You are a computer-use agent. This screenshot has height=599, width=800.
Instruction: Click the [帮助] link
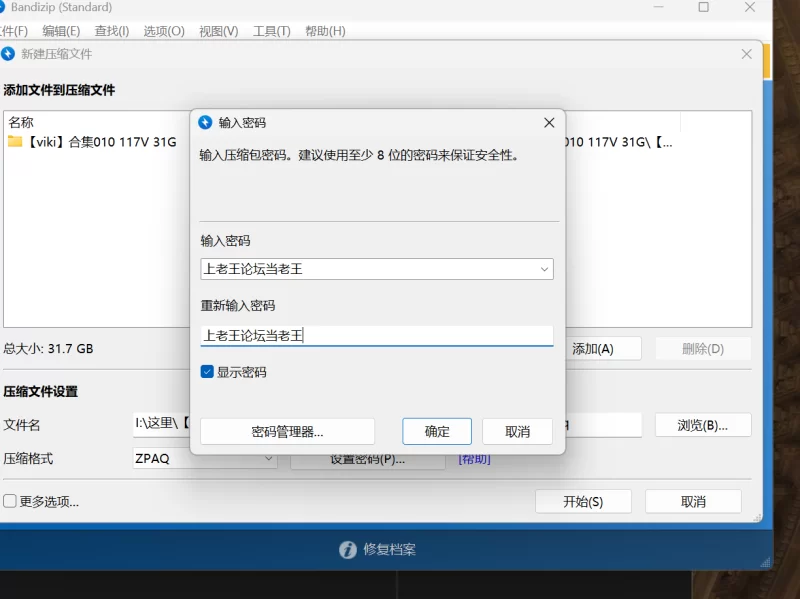(x=474, y=460)
